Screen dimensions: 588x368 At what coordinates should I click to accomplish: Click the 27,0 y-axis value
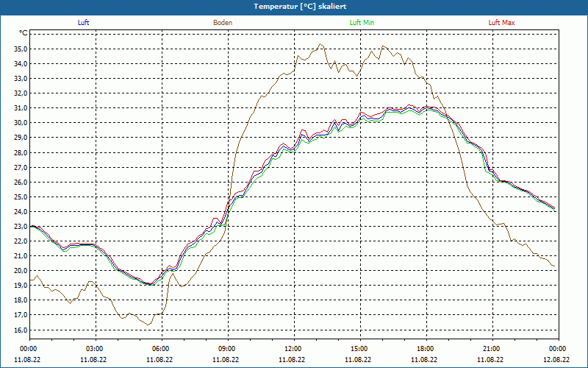pyautogui.click(x=21, y=168)
